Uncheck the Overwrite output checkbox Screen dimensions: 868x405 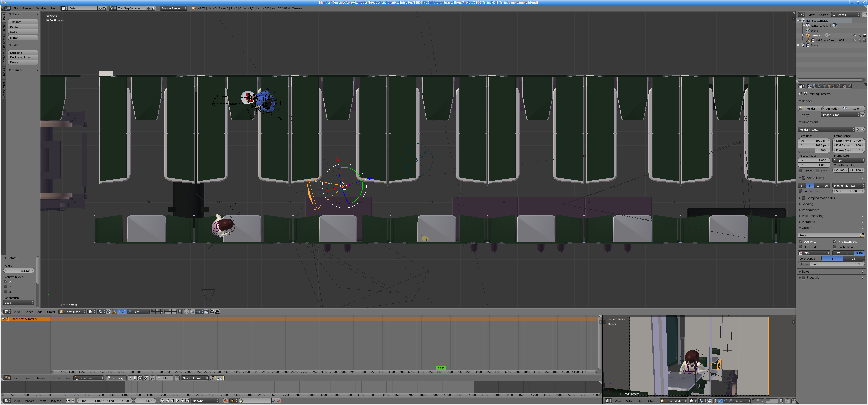800,242
